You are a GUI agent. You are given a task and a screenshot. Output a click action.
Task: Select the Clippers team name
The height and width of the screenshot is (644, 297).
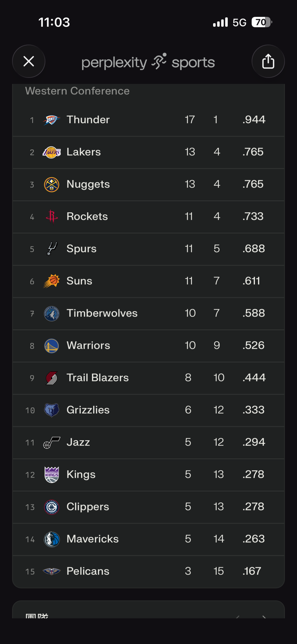click(88, 507)
